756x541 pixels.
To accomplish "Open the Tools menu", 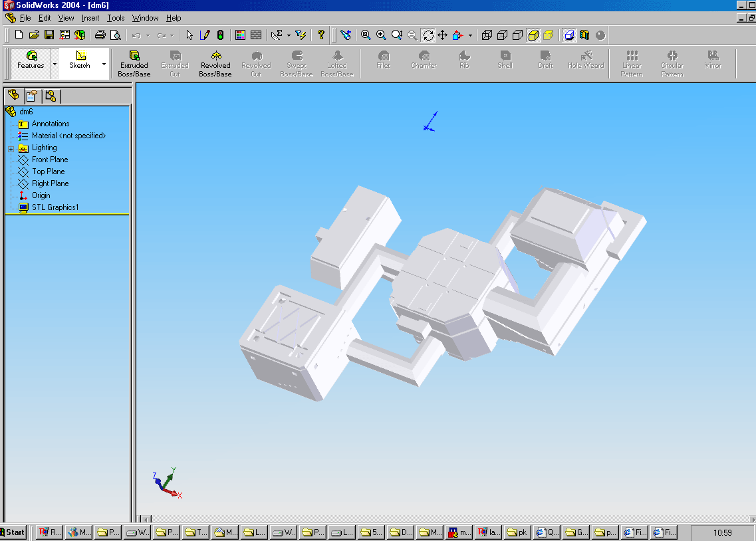I will click(116, 18).
